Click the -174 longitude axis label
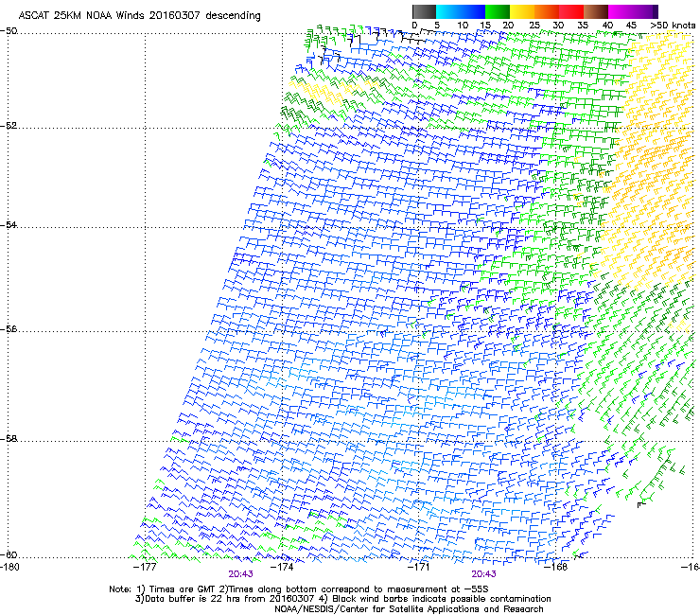This screenshot has width=700, height=615. 282,567
